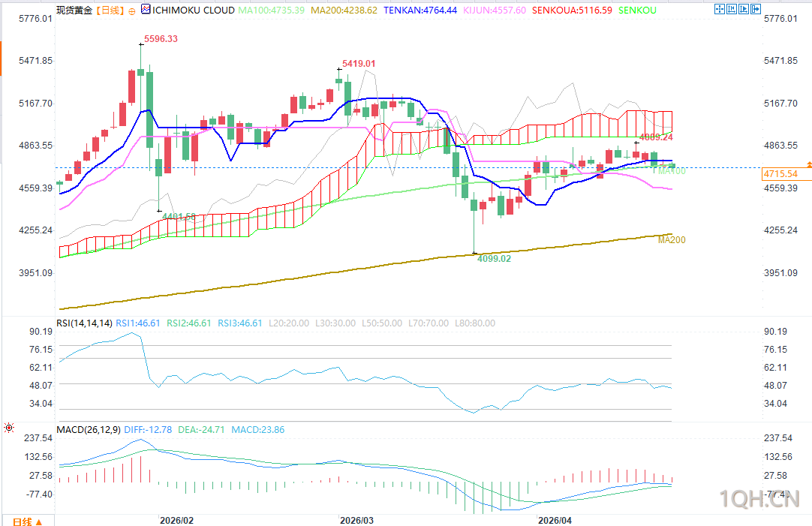This screenshot has height=526, width=812.
Task: Click the 4401.58 low price label
Action: click(x=179, y=216)
